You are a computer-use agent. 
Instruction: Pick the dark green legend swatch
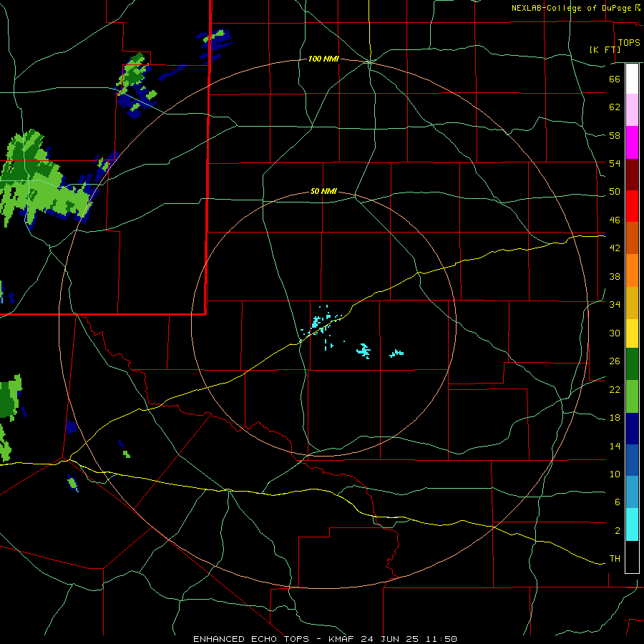click(632, 364)
